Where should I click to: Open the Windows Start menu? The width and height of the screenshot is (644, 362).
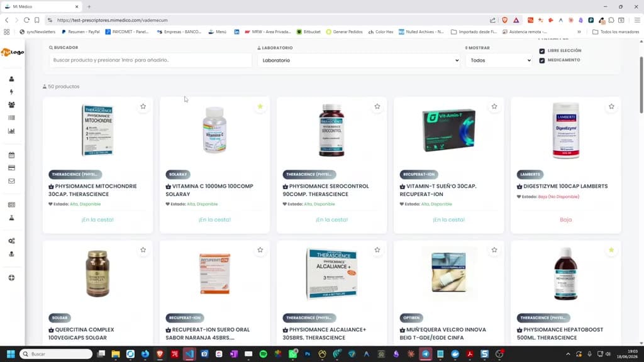click(x=11, y=354)
